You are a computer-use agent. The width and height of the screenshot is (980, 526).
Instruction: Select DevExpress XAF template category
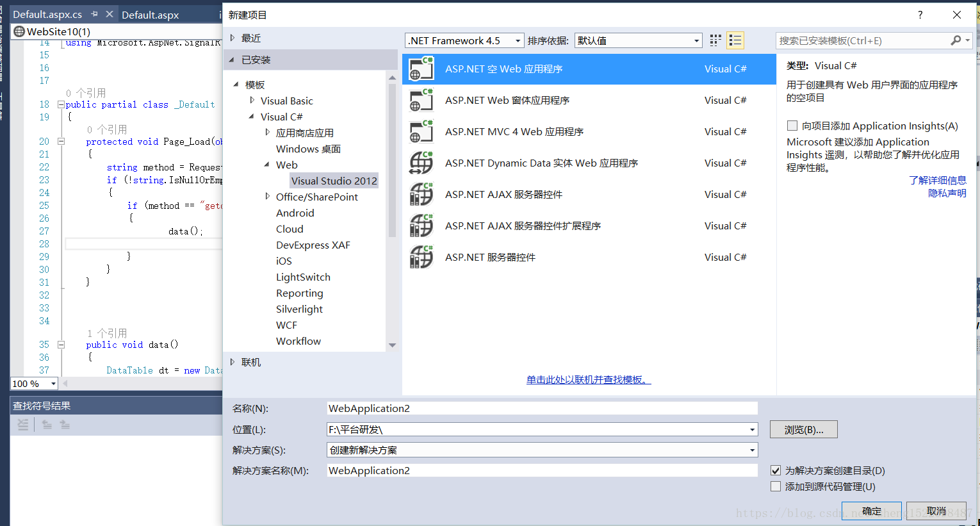click(313, 245)
